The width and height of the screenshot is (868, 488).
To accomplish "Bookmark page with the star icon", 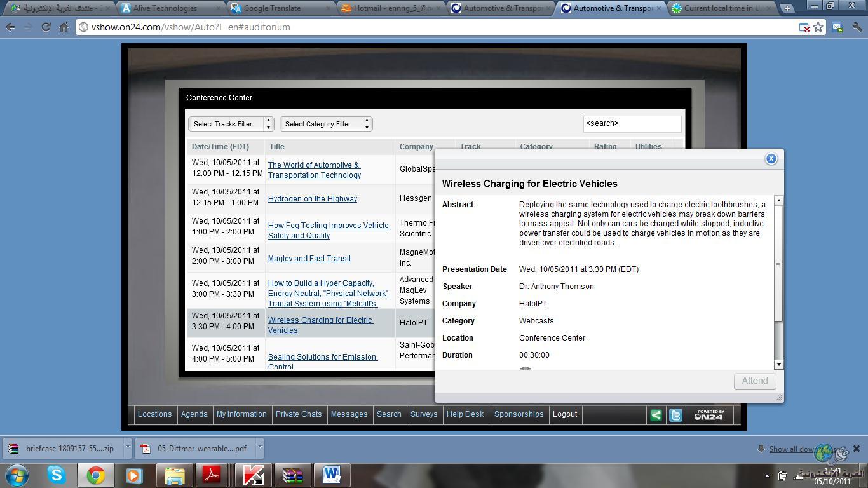I will tap(818, 27).
